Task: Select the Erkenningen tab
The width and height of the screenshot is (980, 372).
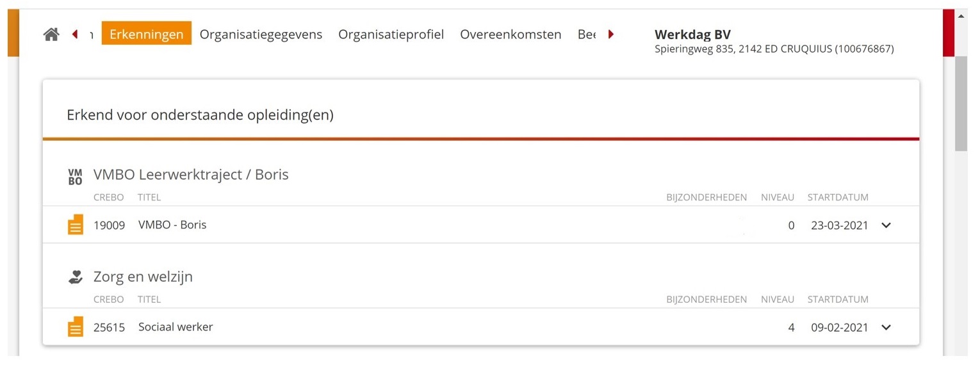Action: [147, 34]
